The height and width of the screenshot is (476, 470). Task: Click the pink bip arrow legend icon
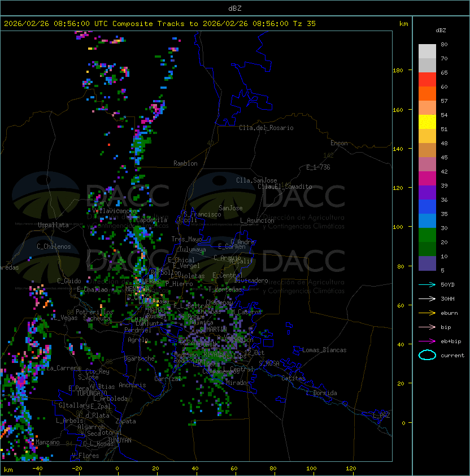click(427, 327)
